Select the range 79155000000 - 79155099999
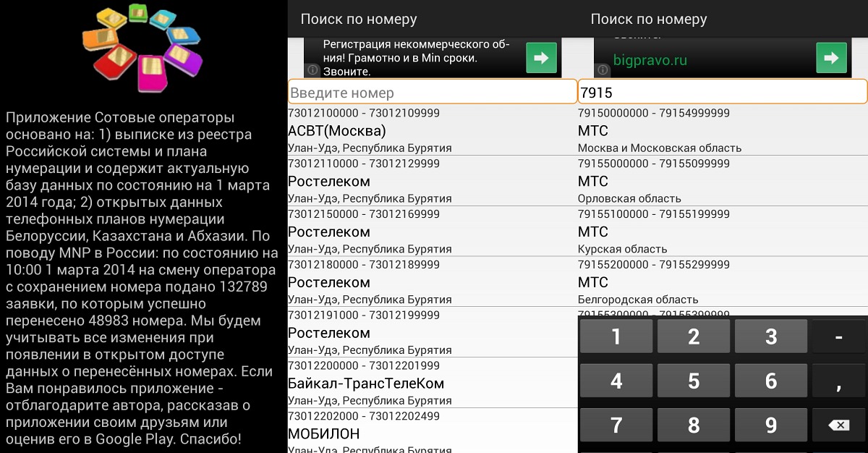Viewport: 868px width, 453px height. click(654, 164)
